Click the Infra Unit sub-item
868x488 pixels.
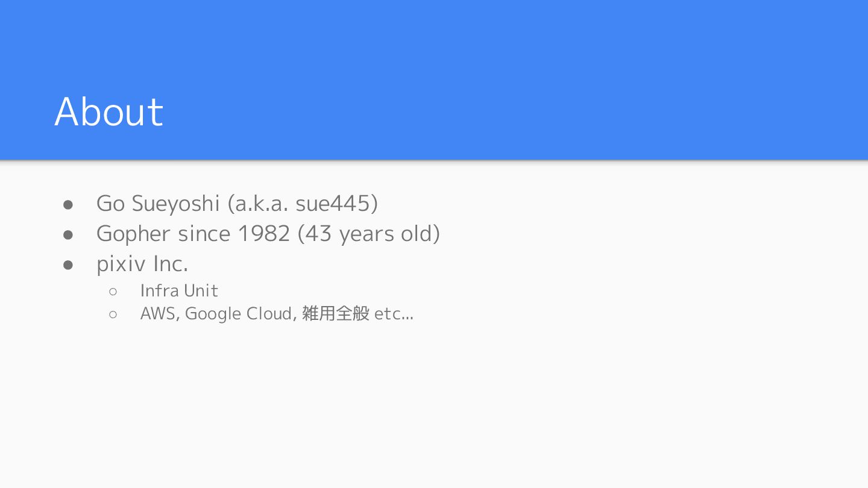pyautogui.click(x=179, y=290)
